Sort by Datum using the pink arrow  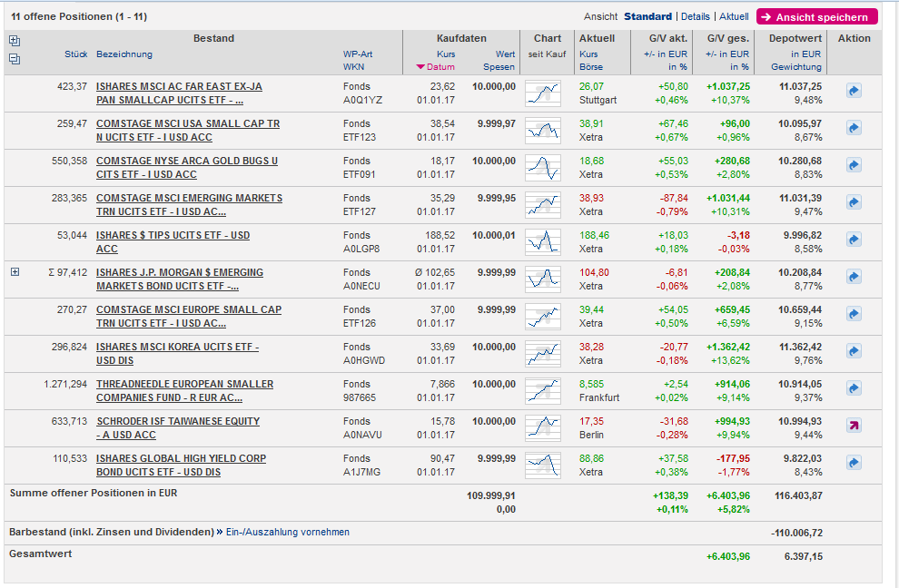420,67
